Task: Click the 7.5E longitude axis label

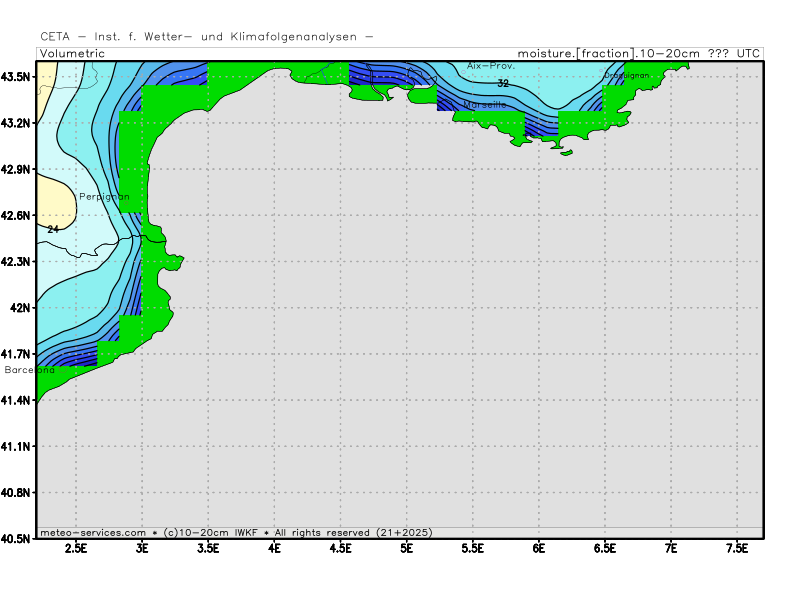Action: coord(737,548)
